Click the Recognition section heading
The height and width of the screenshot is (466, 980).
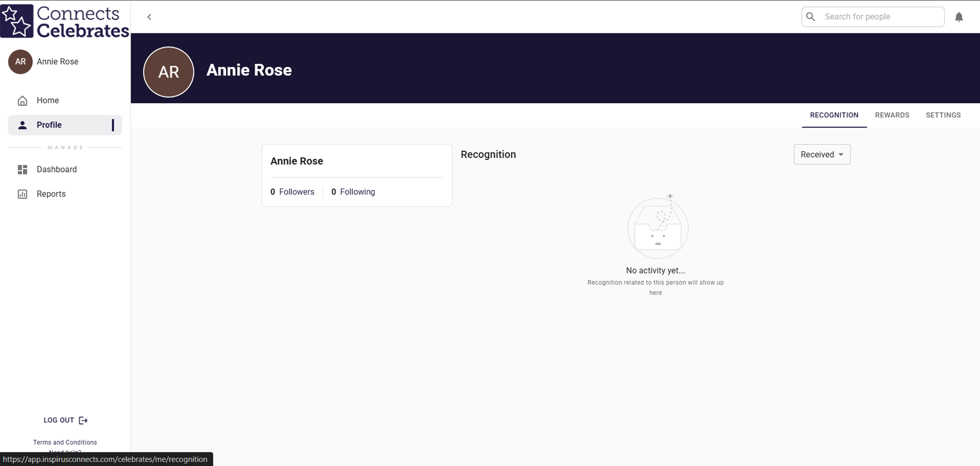488,154
